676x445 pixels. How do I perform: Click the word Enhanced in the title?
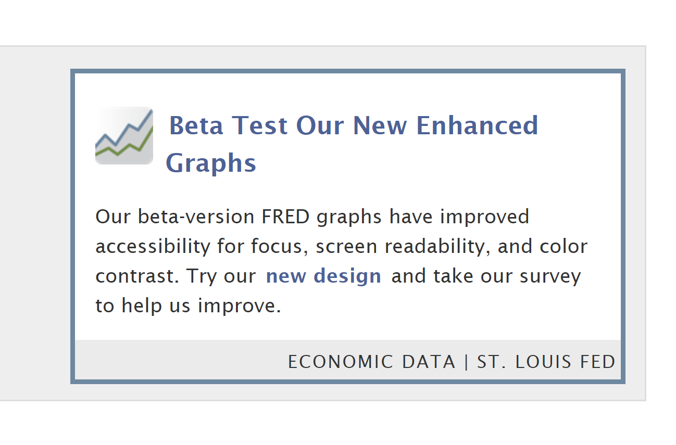coord(477,125)
